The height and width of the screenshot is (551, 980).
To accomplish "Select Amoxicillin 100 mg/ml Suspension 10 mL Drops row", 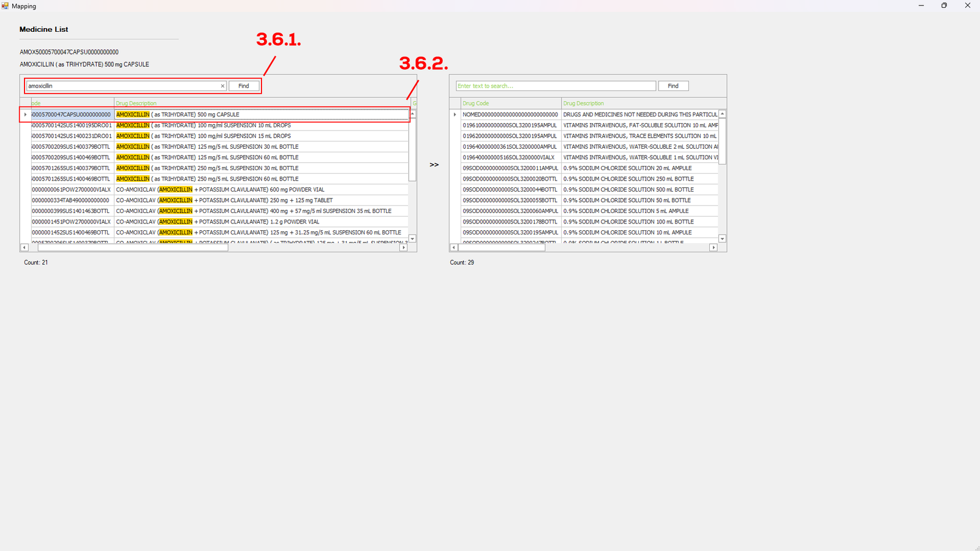I will point(245,126).
